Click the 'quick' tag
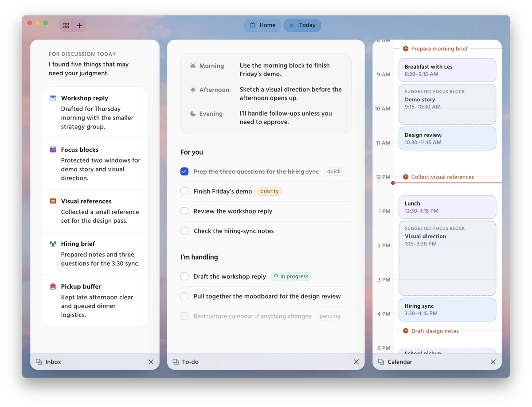This screenshot has width=532, height=407. point(334,171)
